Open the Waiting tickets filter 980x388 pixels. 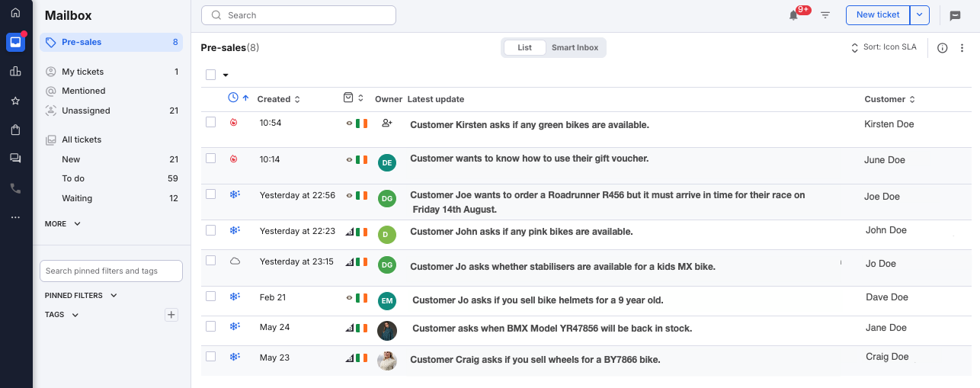point(111,198)
